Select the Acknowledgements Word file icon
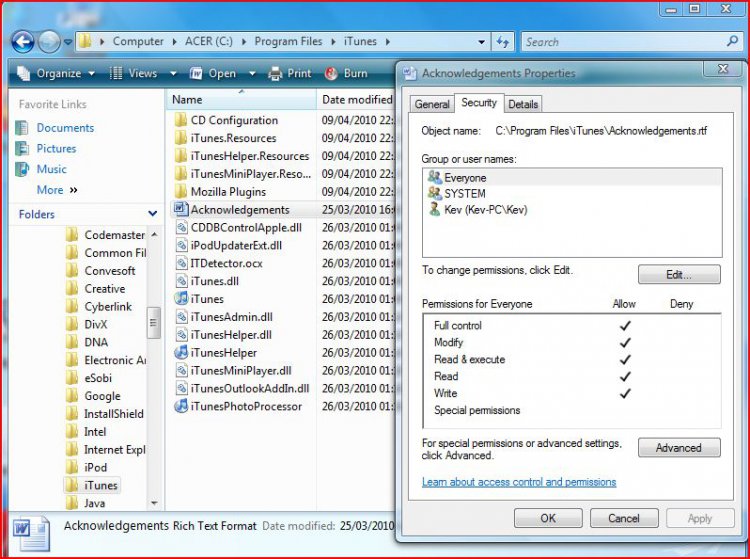This screenshot has width=750, height=559. tap(180, 209)
